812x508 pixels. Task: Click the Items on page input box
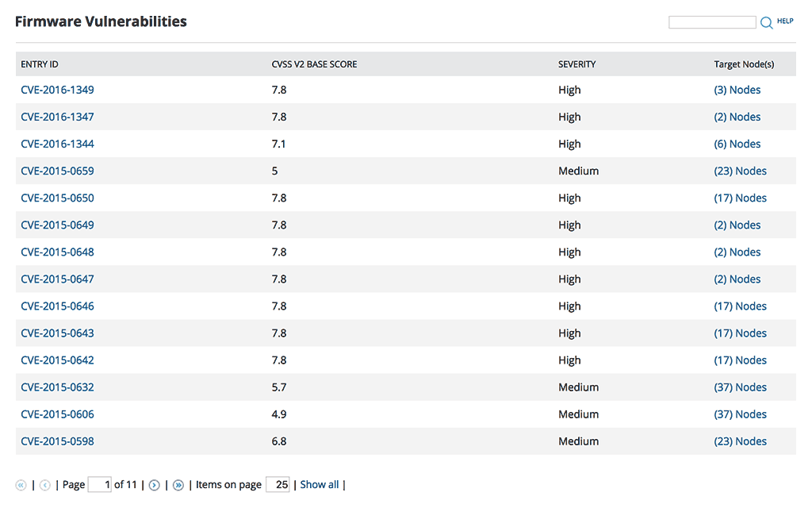278,484
